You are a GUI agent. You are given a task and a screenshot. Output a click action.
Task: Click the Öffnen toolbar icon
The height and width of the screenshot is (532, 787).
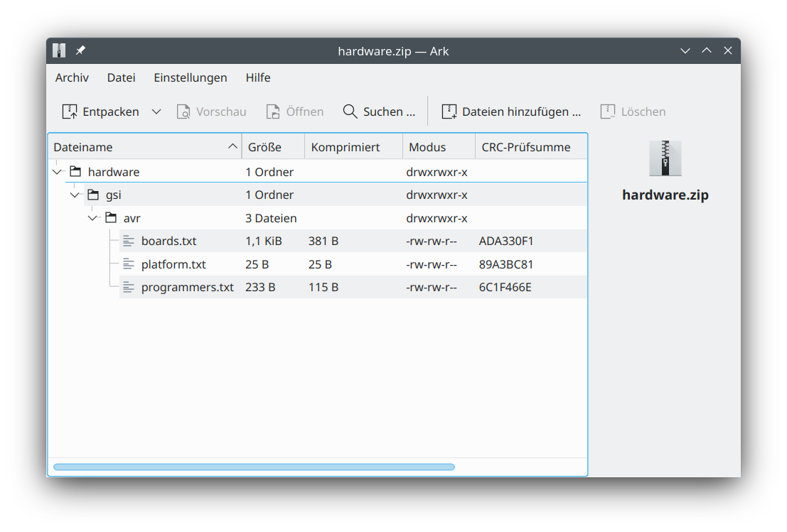pos(272,111)
